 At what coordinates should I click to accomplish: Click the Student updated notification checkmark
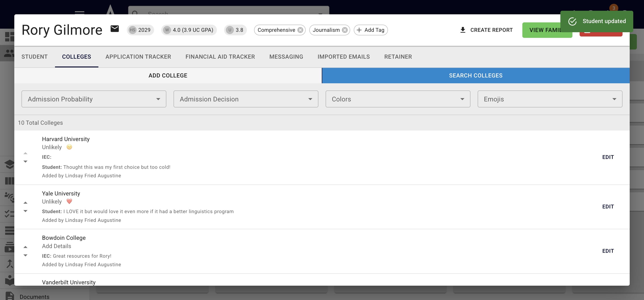pos(572,21)
